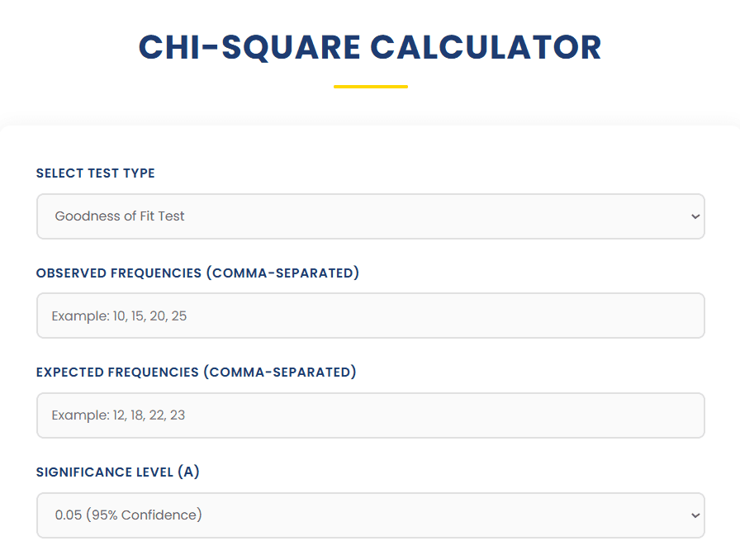Image resolution: width=740 pixels, height=560 pixels.
Task: Click the observed frequencies placeholder text
Action: coord(118,316)
